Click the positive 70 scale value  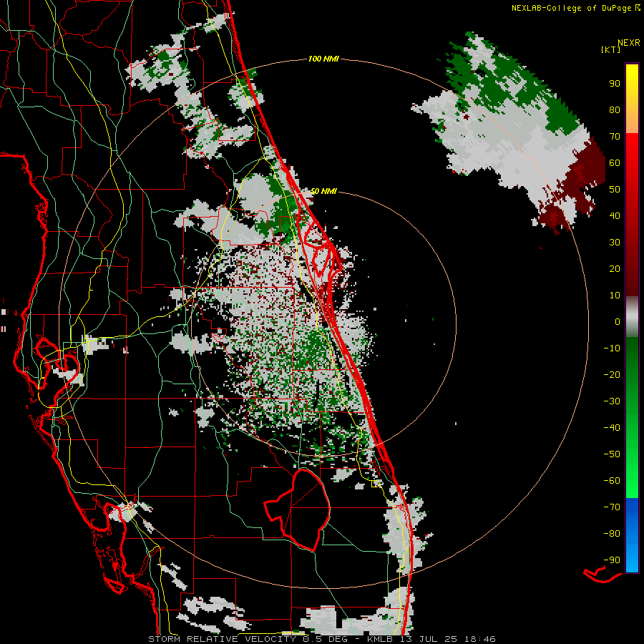coord(615,137)
